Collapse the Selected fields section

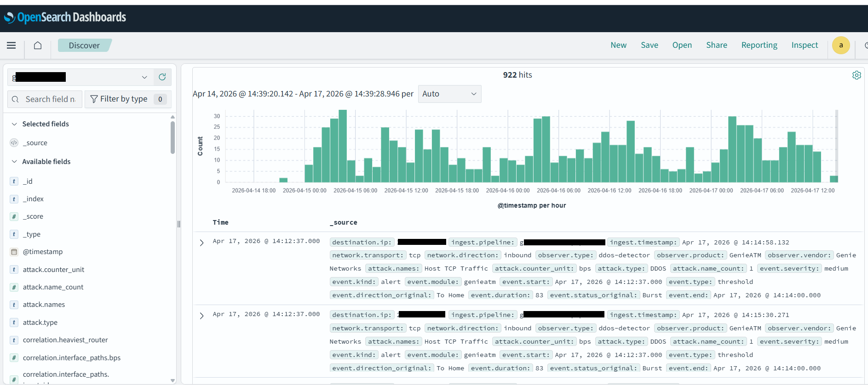pos(14,124)
